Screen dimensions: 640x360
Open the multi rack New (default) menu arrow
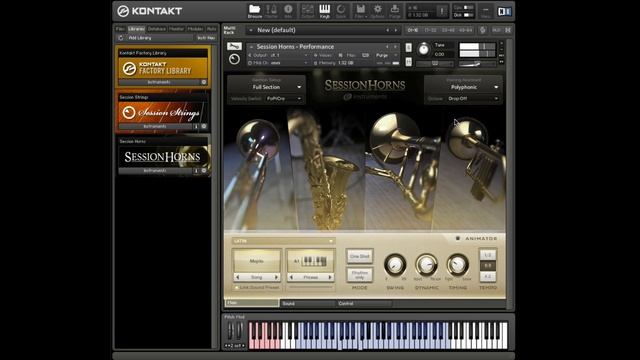[x=251, y=30]
